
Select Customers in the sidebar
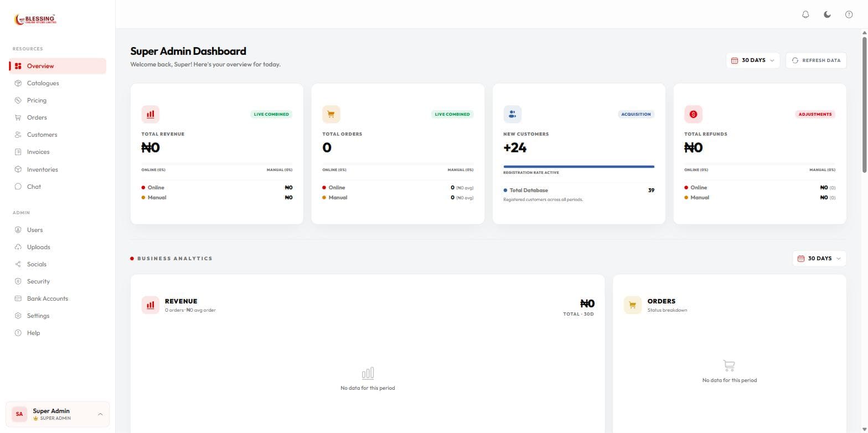pyautogui.click(x=58, y=135)
